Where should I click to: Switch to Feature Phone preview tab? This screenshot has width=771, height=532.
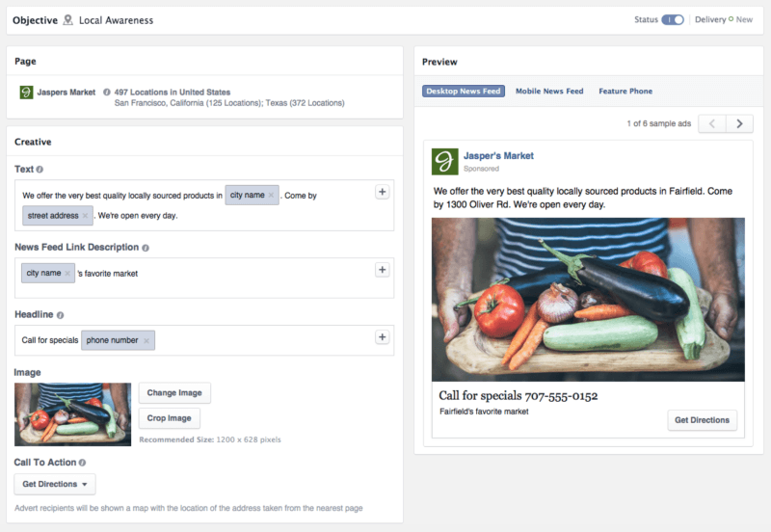pos(625,92)
